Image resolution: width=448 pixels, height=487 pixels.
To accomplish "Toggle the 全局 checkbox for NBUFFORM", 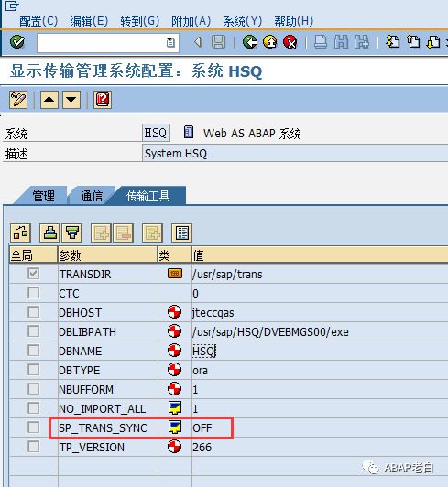I will point(33,389).
